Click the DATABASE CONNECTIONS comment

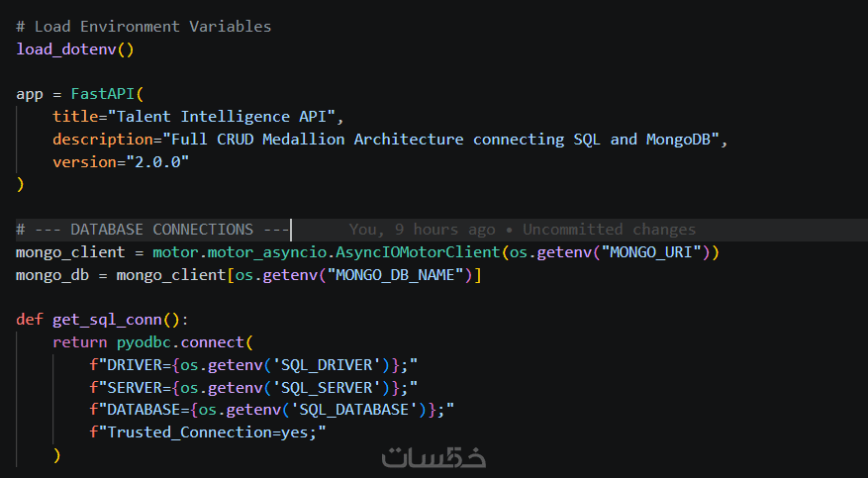[152, 230]
